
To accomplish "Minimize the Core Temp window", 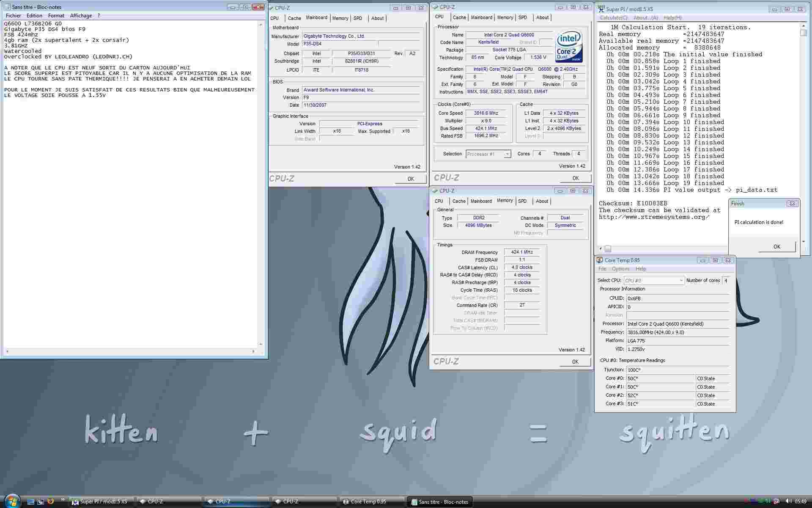I will pos(702,260).
